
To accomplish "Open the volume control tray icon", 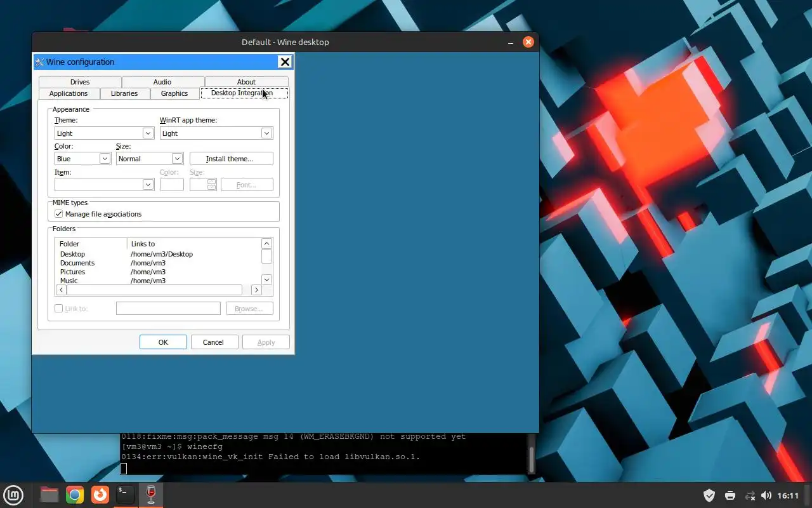I will [x=766, y=495].
